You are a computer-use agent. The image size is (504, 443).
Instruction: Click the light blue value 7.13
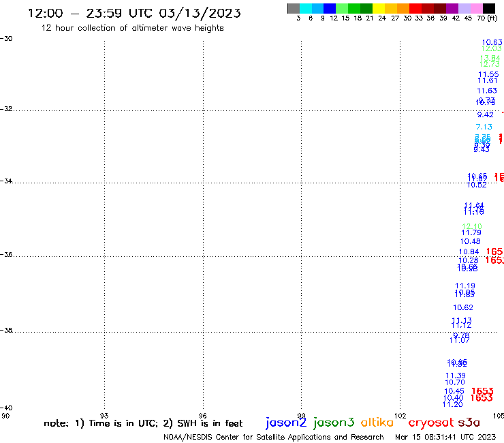tap(484, 127)
